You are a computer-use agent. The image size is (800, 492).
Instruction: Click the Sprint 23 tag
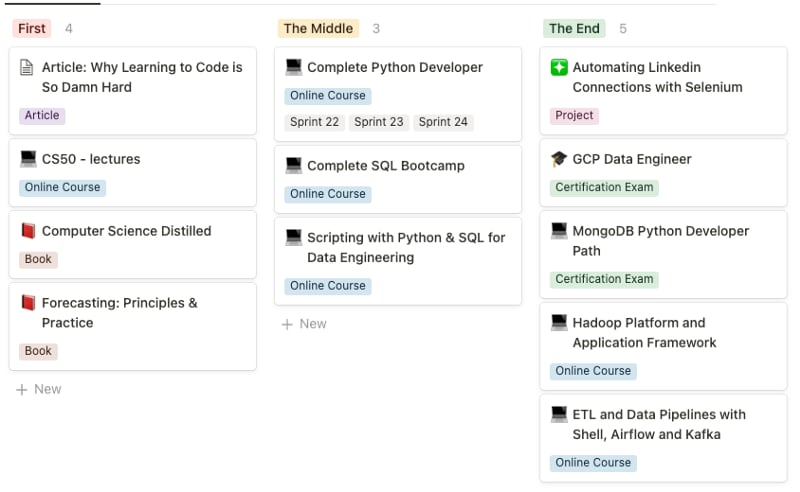point(379,122)
